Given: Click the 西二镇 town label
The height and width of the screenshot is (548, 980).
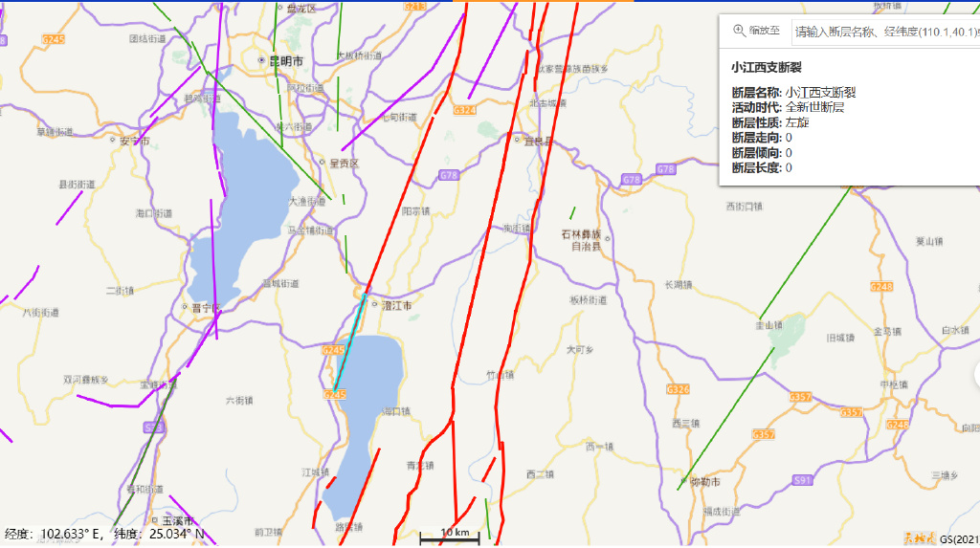Looking at the screenshot, I should [x=540, y=474].
